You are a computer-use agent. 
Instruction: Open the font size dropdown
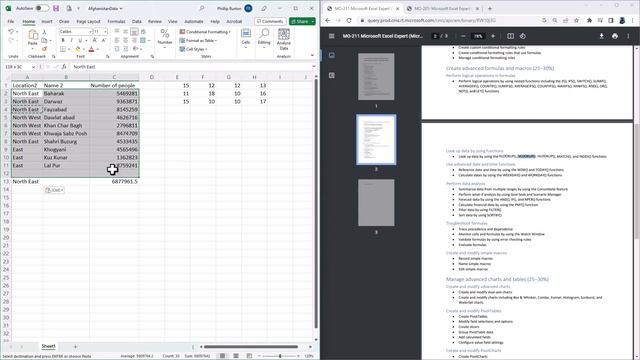105,32
